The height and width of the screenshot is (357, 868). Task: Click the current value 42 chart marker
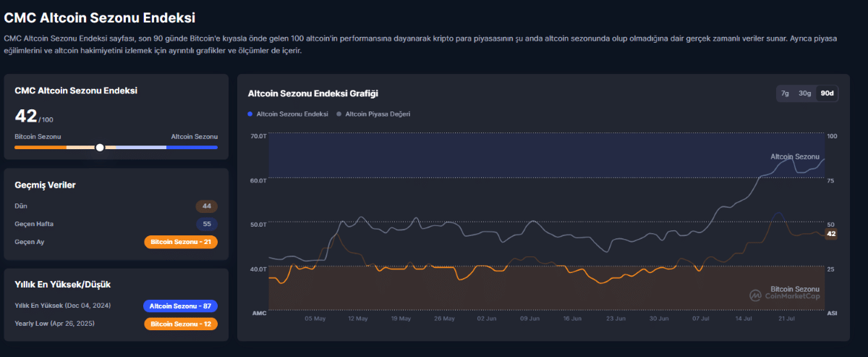point(831,234)
